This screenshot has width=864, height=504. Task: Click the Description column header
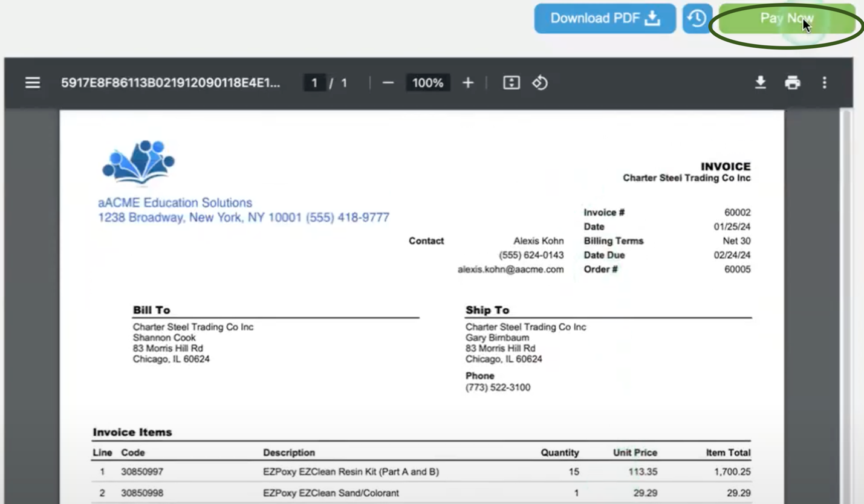(x=289, y=453)
